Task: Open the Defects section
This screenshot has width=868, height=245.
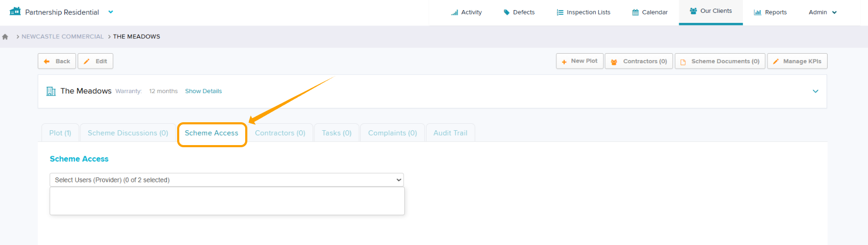Action: [x=519, y=12]
